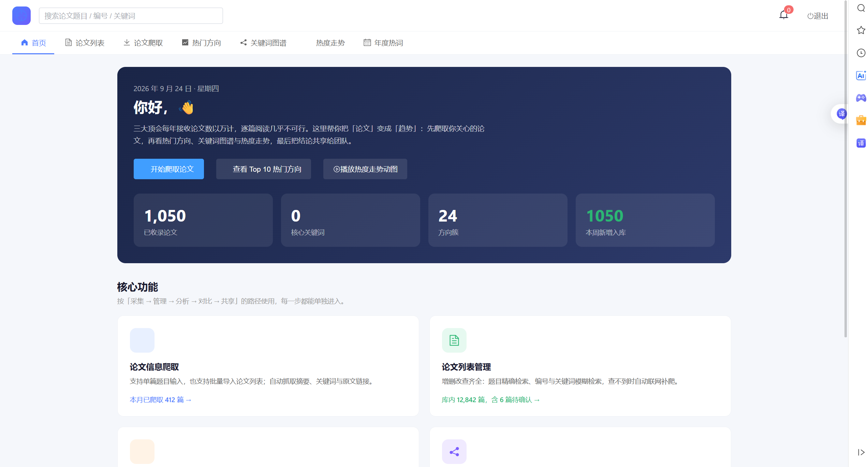Click the 论文信息爬取 card icon
The height and width of the screenshot is (467, 868).
[142, 340]
